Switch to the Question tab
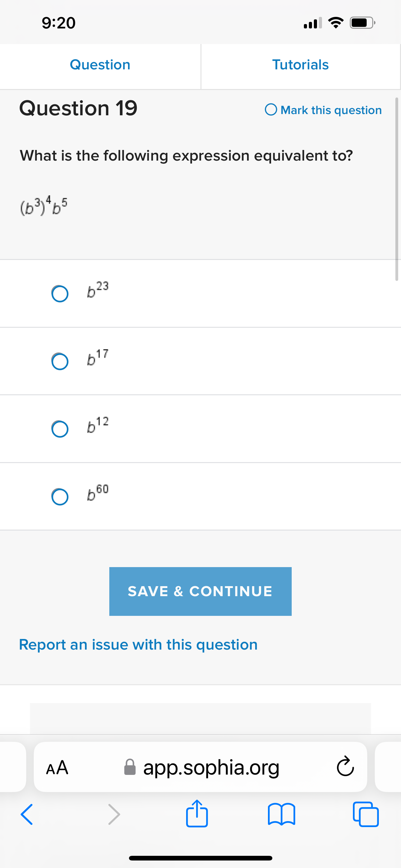 pyautogui.click(x=100, y=65)
